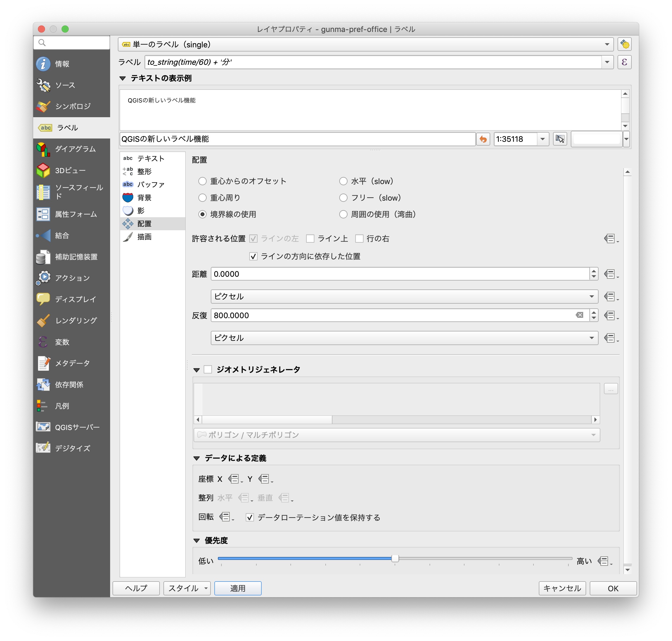The height and width of the screenshot is (641, 672).
Task: Open the テキスト settings item
Action: pyautogui.click(x=150, y=158)
